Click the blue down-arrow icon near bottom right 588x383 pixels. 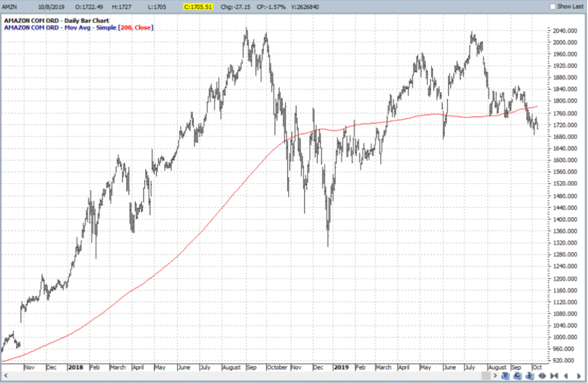pos(529,375)
